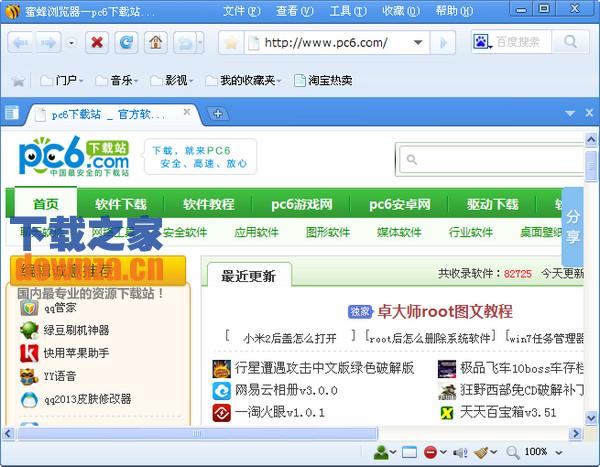Click the status bar ad-block red icon

pos(430,452)
